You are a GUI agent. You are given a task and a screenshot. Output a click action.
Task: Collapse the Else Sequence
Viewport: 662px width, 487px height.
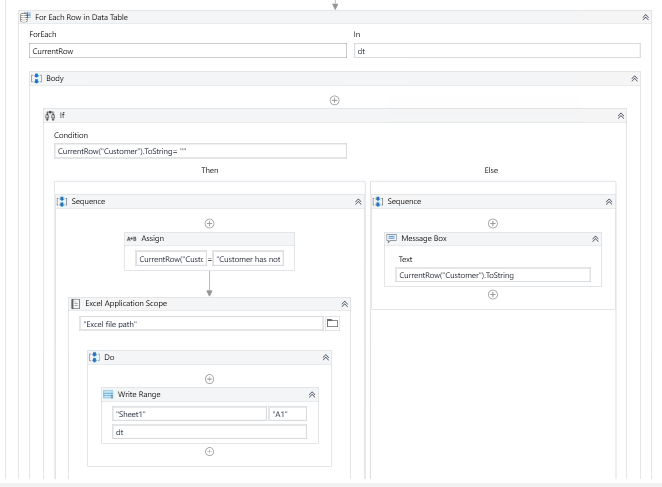click(609, 202)
